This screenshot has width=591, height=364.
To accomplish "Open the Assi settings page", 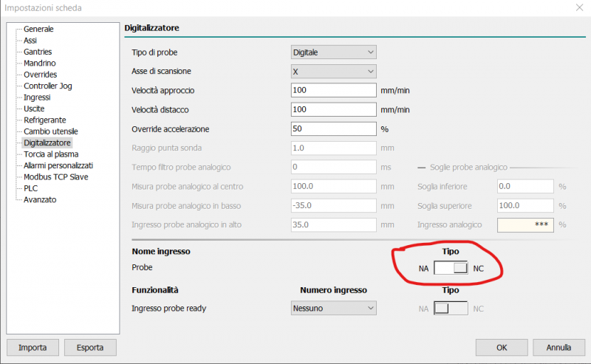I will [x=30, y=41].
